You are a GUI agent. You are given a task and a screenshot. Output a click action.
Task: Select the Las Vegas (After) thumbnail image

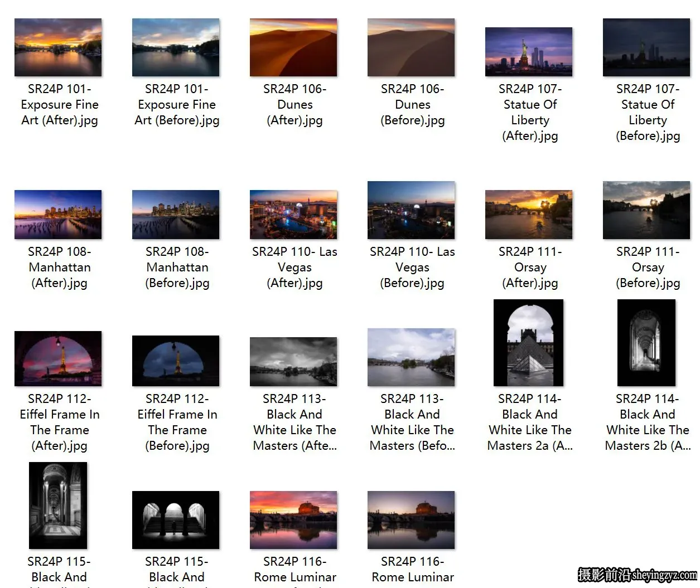[293, 215]
